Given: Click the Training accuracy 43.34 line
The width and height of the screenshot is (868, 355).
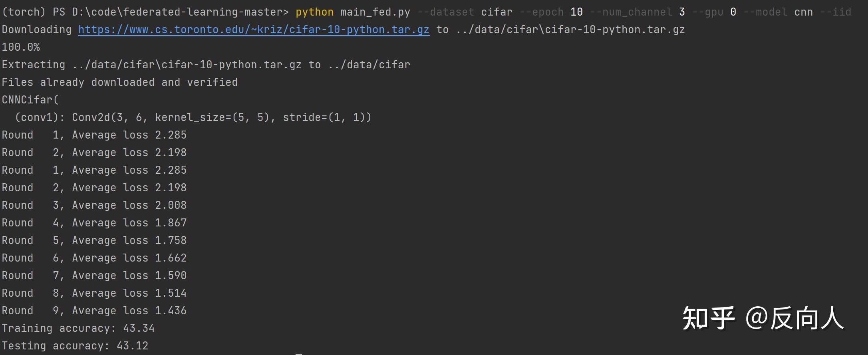Looking at the screenshot, I should click(x=78, y=328).
